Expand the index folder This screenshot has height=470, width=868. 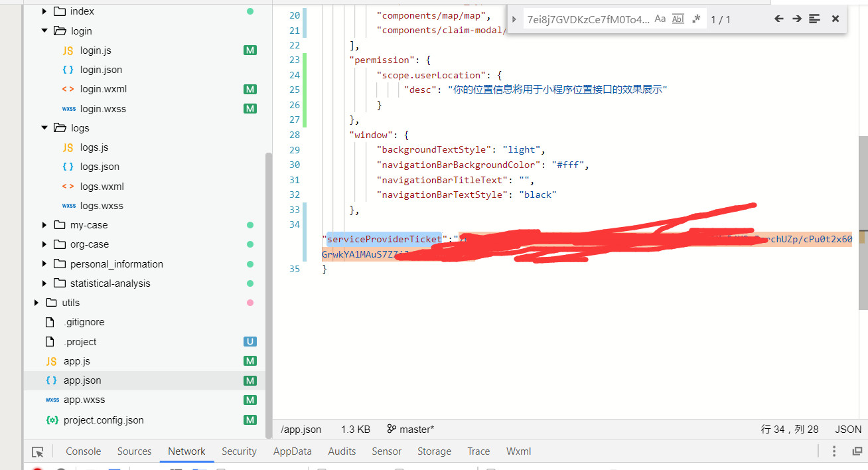tap(44, 11)
